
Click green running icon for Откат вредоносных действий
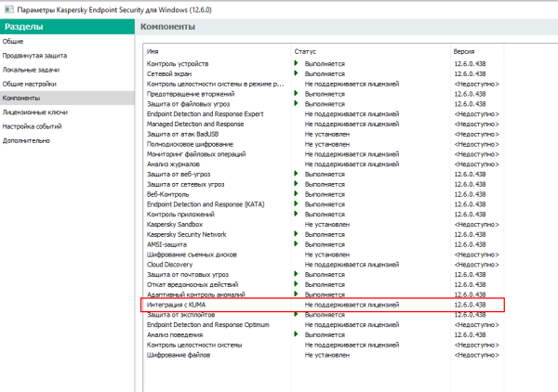[296, 284]
